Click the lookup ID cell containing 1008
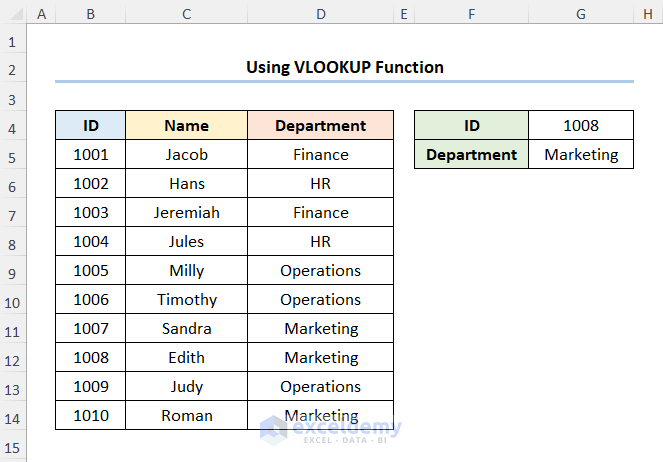This screenshot has width=663, height=462. 581,126
